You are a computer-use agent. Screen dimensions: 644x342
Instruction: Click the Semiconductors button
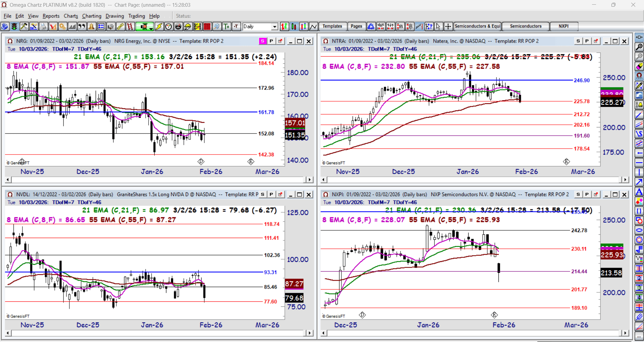coord(526,26)
